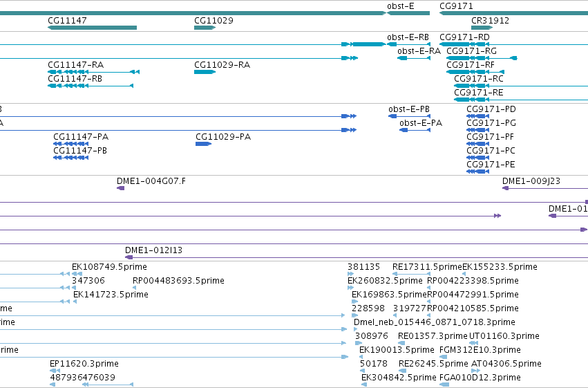Image resolution: width=588 pixels, height=388 pixels.
Task: Click the CG11029 gene label
Action: coord(214,20)
